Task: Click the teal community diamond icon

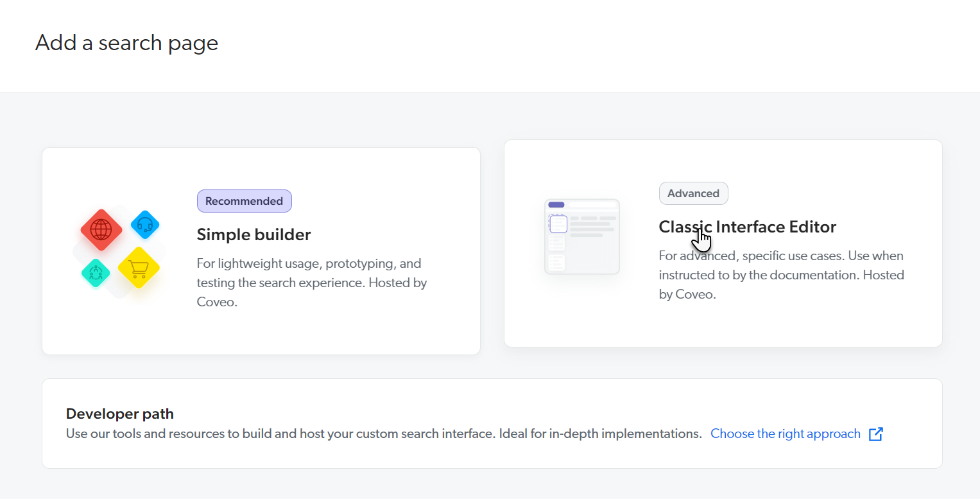Action: 96,273
